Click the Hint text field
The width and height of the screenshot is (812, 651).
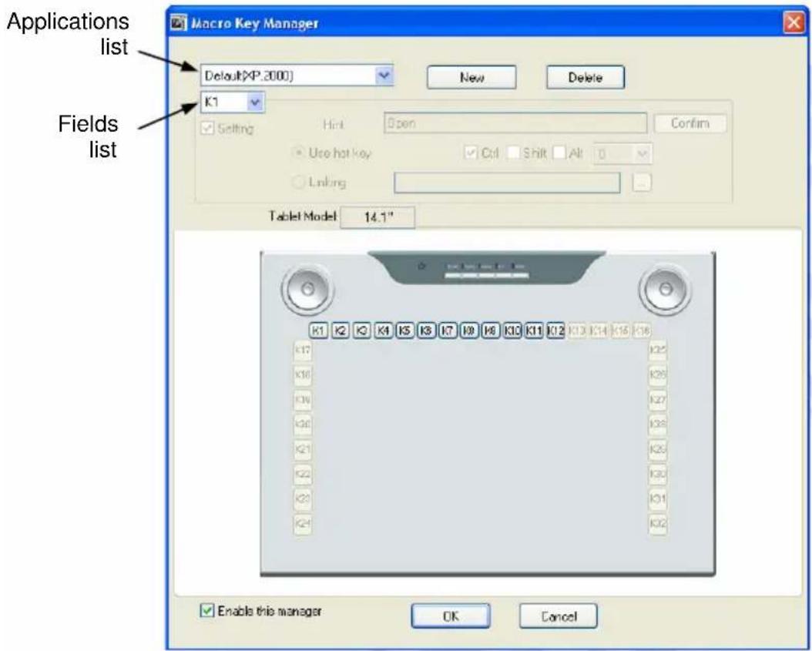(515, 123)
